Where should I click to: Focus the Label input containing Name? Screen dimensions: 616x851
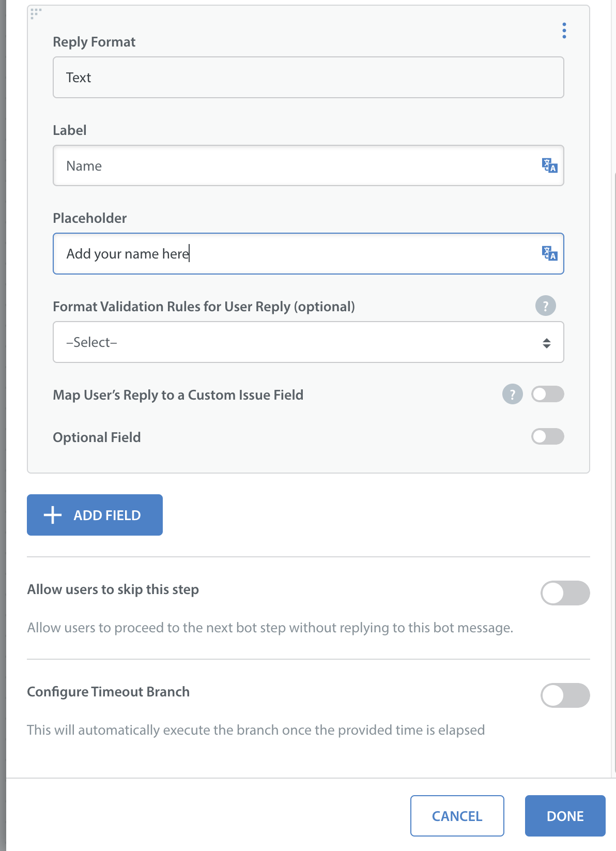pos(308,165)
